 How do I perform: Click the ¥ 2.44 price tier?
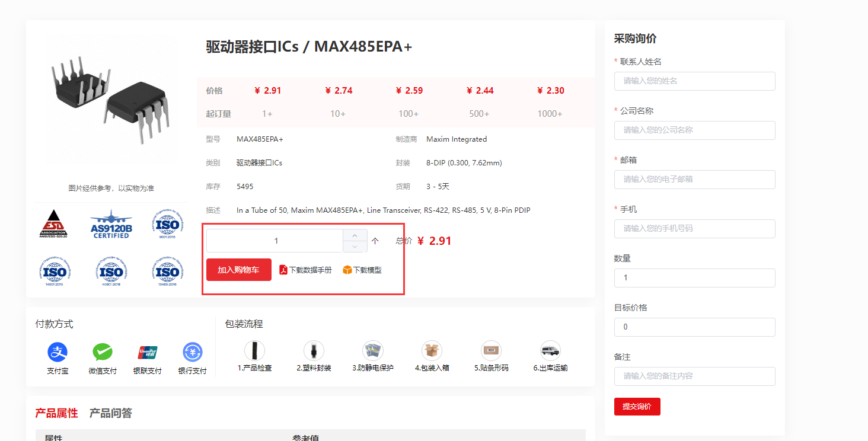pyautogui.click(x=480, y=91)
